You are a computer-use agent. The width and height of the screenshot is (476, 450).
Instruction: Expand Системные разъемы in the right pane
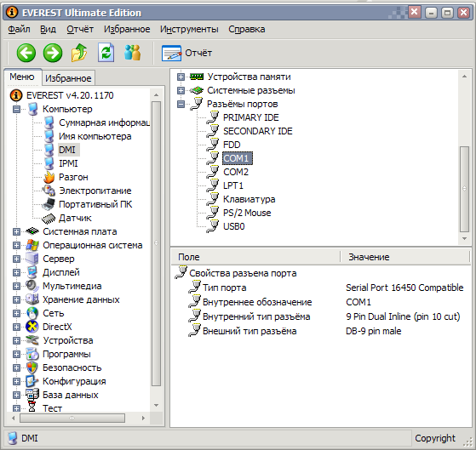pyautogui.click(x=181, y=90)
